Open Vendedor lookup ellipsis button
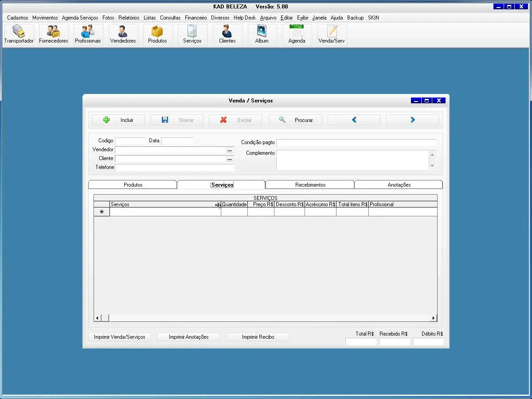The image size is (532, 399). (x=230, y=150)
